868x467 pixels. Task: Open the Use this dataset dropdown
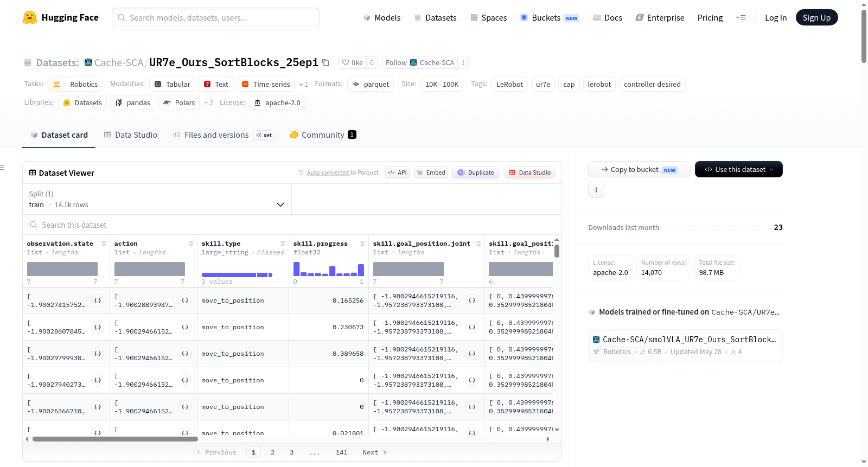tap(739, 169)
